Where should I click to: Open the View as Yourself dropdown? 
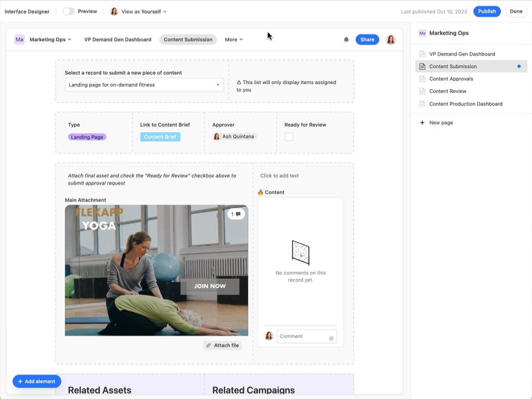coord(137,11)
